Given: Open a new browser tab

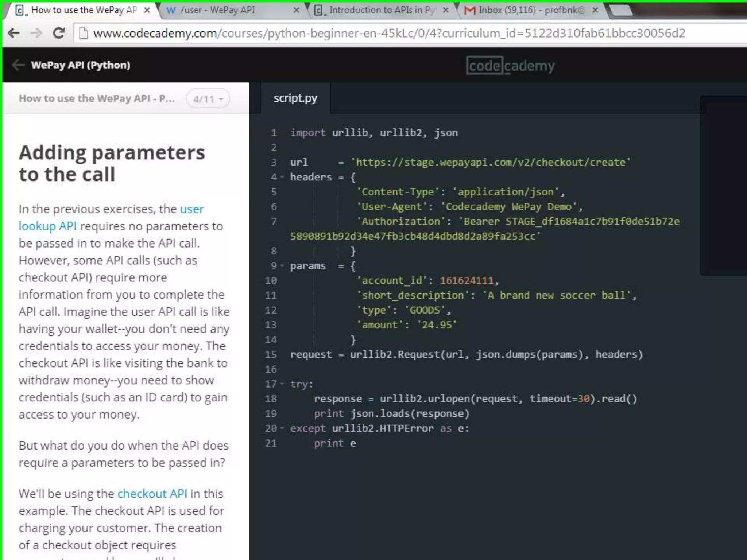Looking at the screenshot, I should pos(621,10).
